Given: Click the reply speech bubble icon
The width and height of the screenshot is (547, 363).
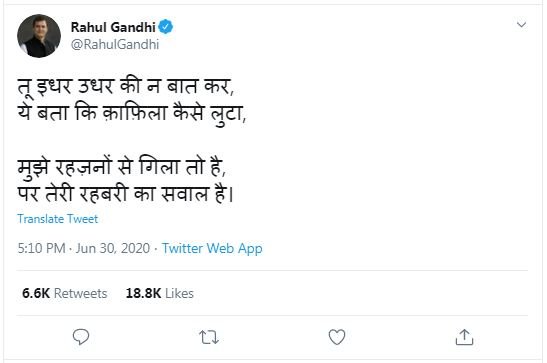Looking at the screenshot, I should pos(81,337).
